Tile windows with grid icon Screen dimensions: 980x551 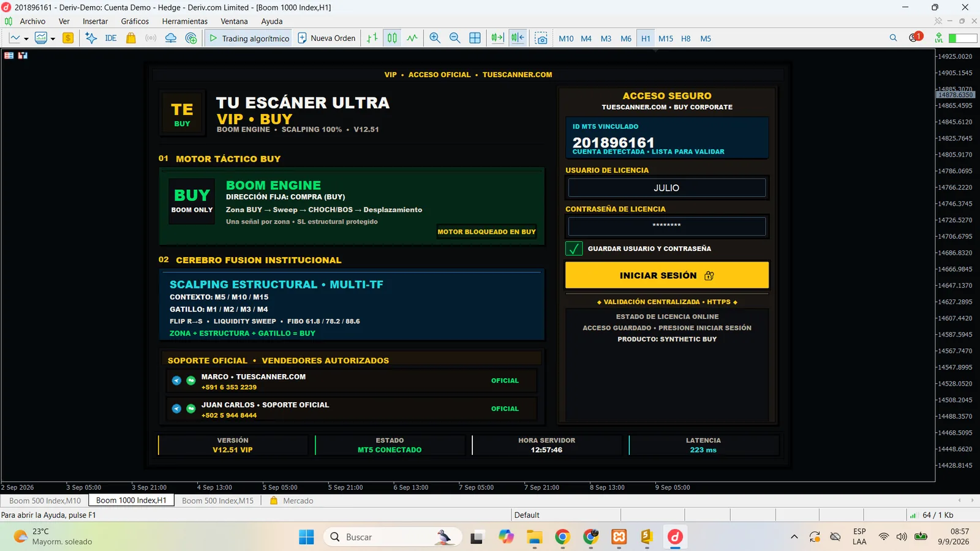(x=475, y=38)
